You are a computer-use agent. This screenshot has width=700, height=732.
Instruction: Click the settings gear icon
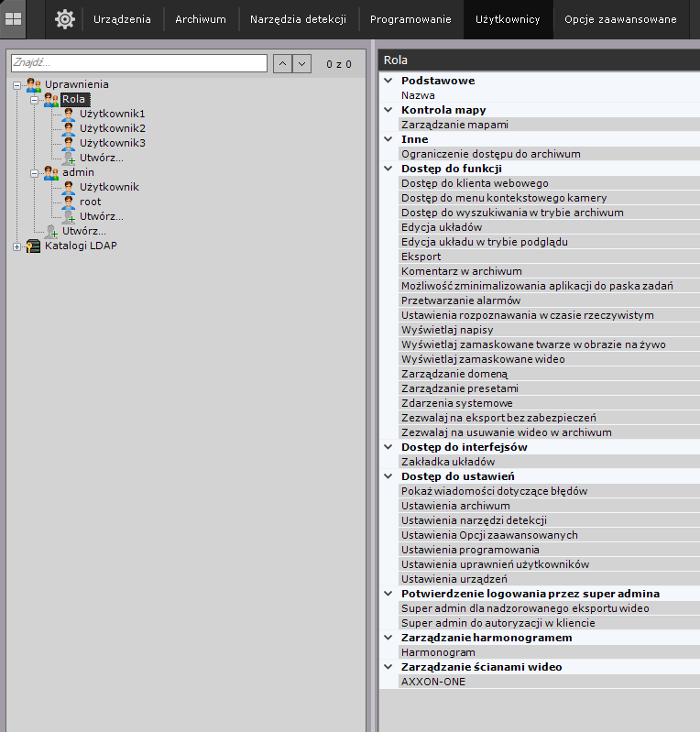click(x=64, y=18)
